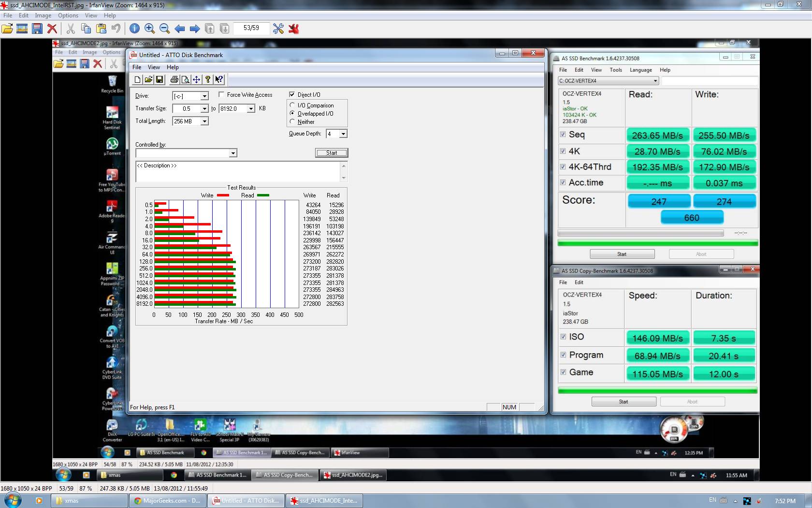This screenshot has height=508, width=812.
Task: Open ATTO Drive dropdown
Action: tap(204, 96)
